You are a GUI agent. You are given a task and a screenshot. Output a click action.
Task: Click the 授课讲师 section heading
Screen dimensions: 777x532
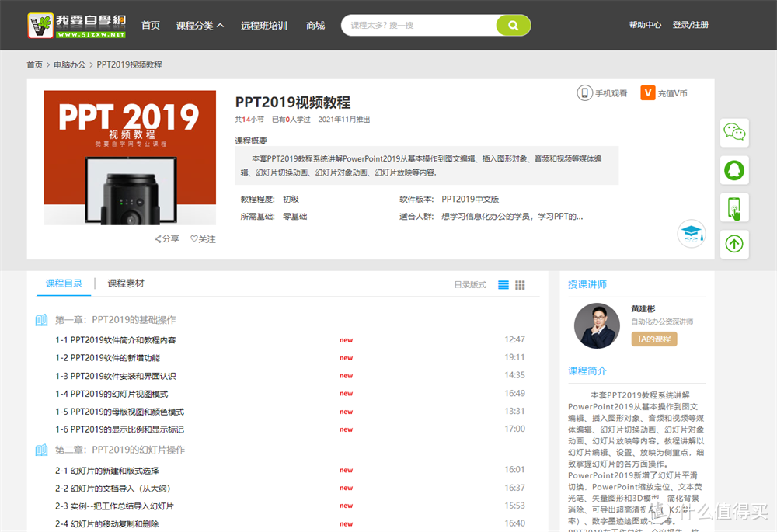(x=587, y=284)
